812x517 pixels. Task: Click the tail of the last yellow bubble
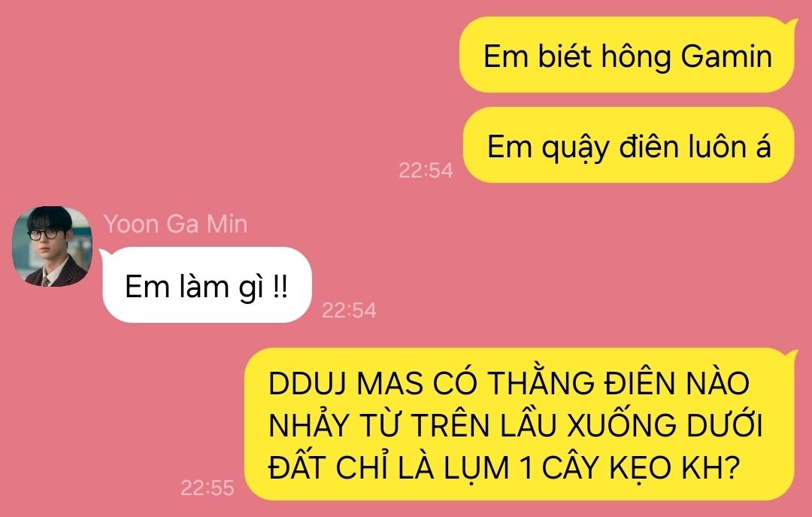pos(792,354)
